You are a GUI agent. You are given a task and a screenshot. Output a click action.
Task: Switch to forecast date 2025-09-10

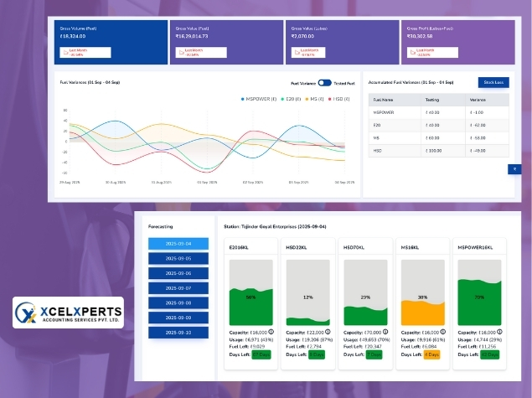(178, 333)
